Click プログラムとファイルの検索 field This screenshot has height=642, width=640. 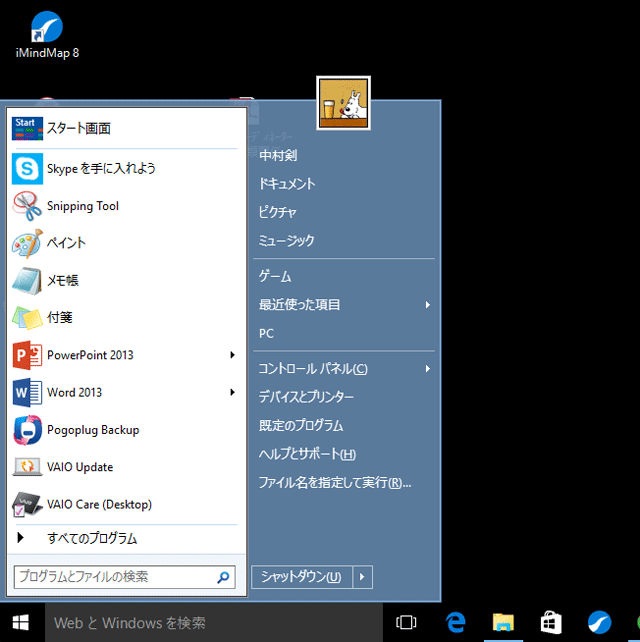click(x=124, y=577)
